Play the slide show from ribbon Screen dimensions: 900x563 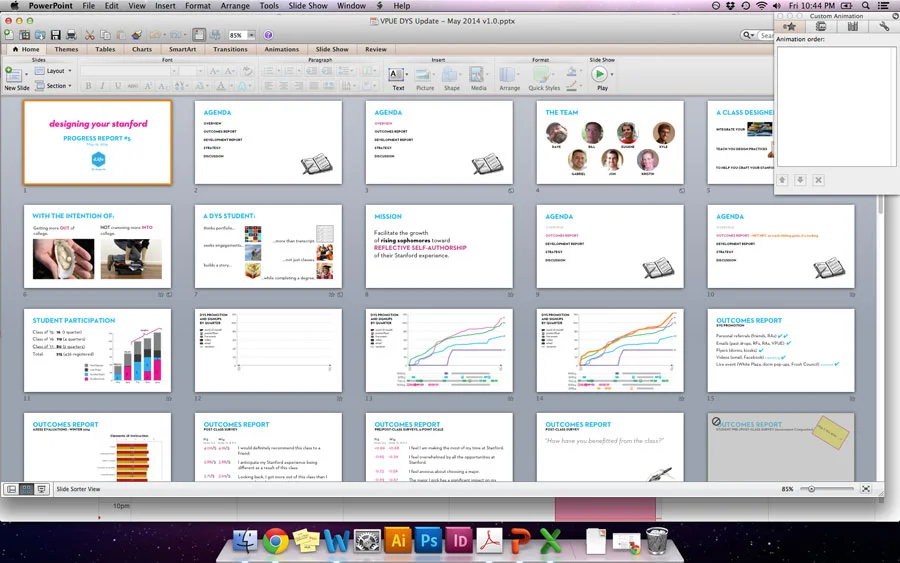(x=599, y=74)
